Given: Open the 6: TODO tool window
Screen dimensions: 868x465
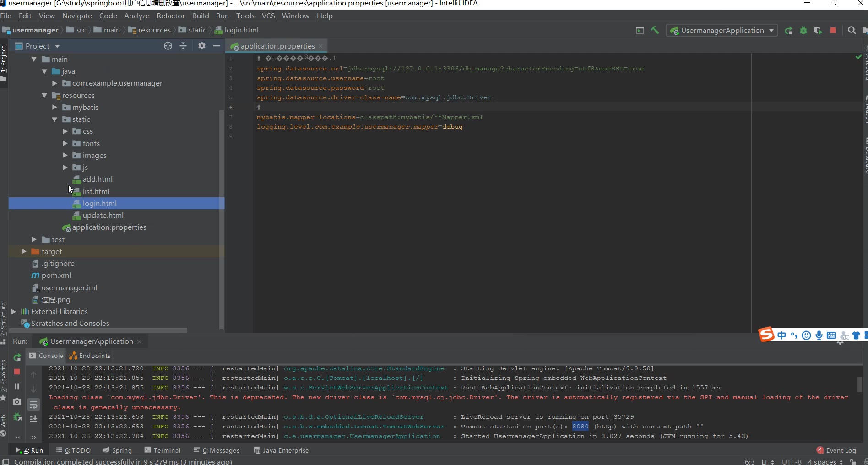Looking at the screenshot, I should click(73, 450).
